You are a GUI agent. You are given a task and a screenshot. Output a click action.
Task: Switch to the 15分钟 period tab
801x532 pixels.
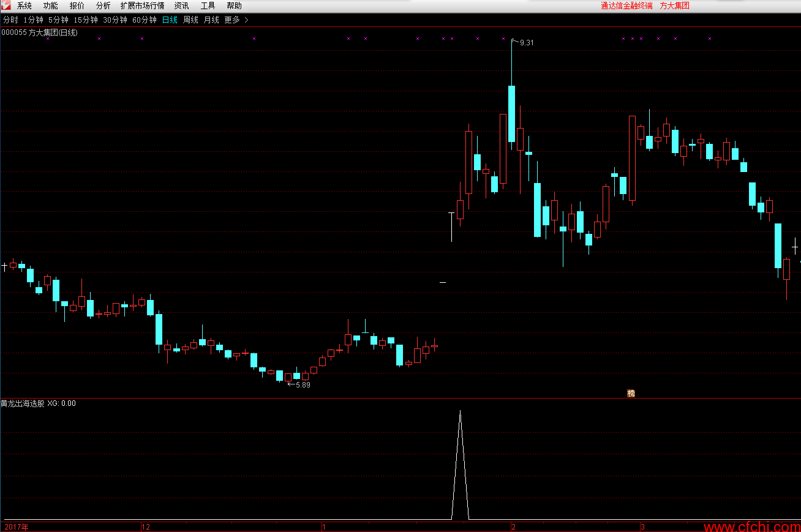[x=86, y=20]
